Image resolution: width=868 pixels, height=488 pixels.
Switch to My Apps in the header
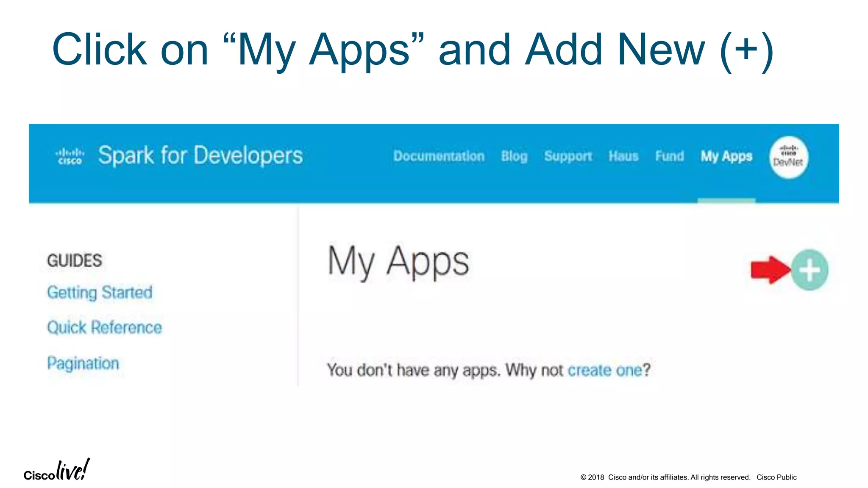(726, 156)
